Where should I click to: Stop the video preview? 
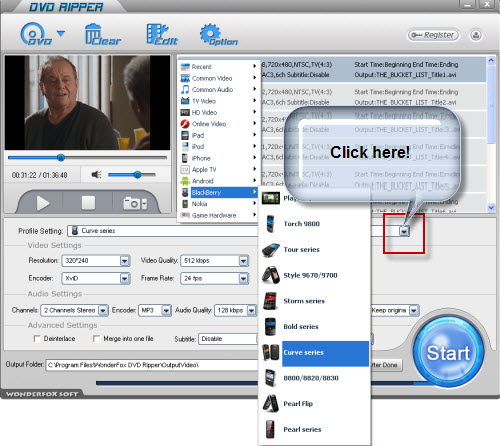click(88, 203)
